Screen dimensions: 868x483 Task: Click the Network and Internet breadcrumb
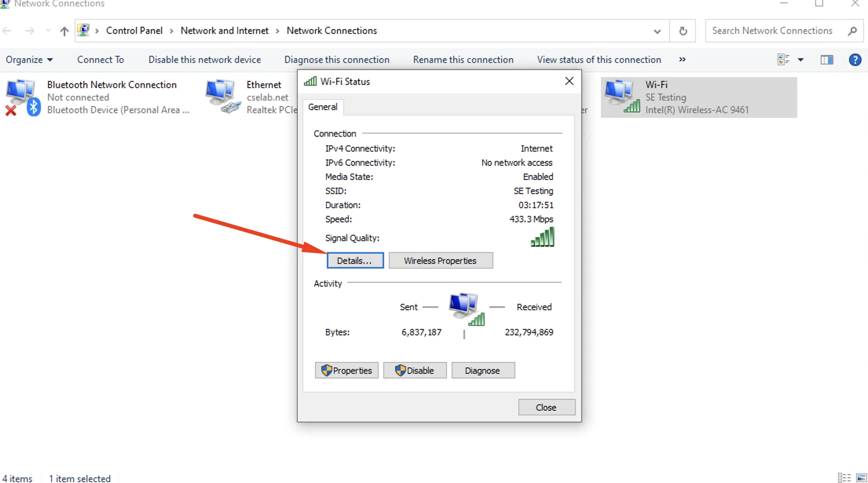point(224,31)
